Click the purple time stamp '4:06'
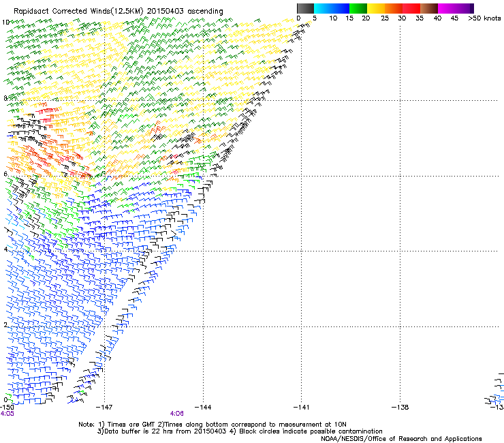The width and height of the screenshot is (504, 443). pyautogui.click(x=177, y=414)
